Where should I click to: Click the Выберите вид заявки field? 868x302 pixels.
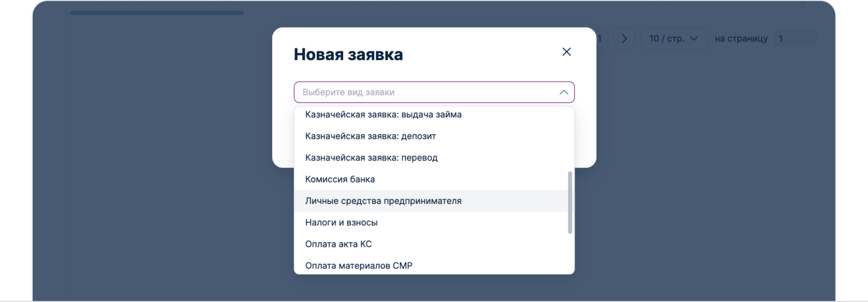coord(424,93)
